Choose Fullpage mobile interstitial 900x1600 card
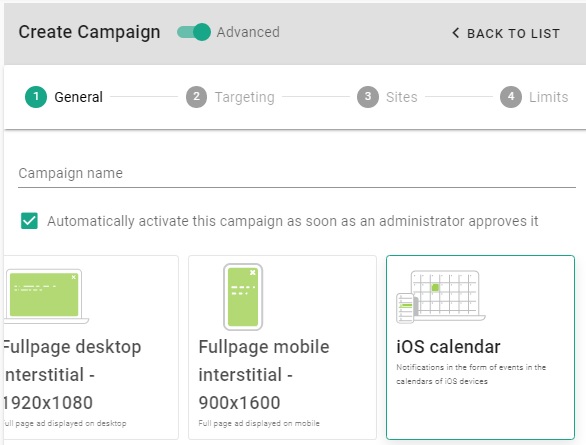Screen dimensions: 586x445 282,347
